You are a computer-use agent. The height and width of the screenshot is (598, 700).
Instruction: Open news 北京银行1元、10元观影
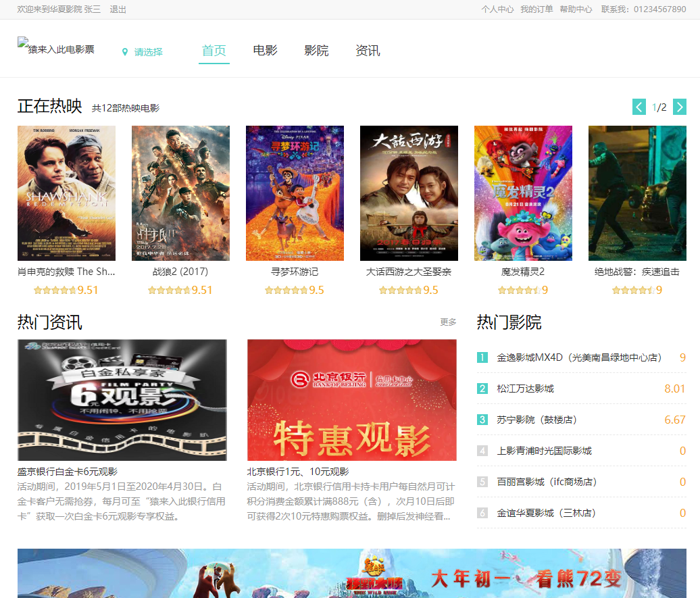click(x=298, y=472)
